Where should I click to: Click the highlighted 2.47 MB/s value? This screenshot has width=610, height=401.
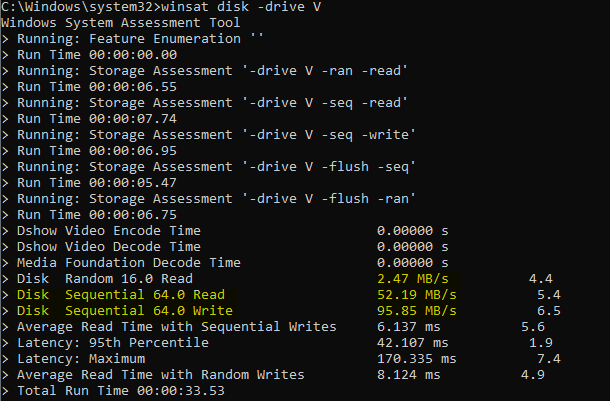coord(413,278)
